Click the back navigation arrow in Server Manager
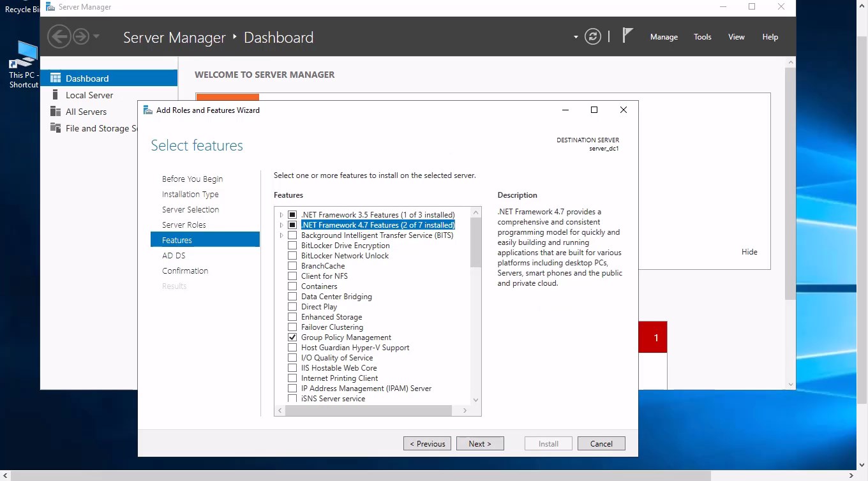This screenshot has height=481, width=868. (59, 36)
